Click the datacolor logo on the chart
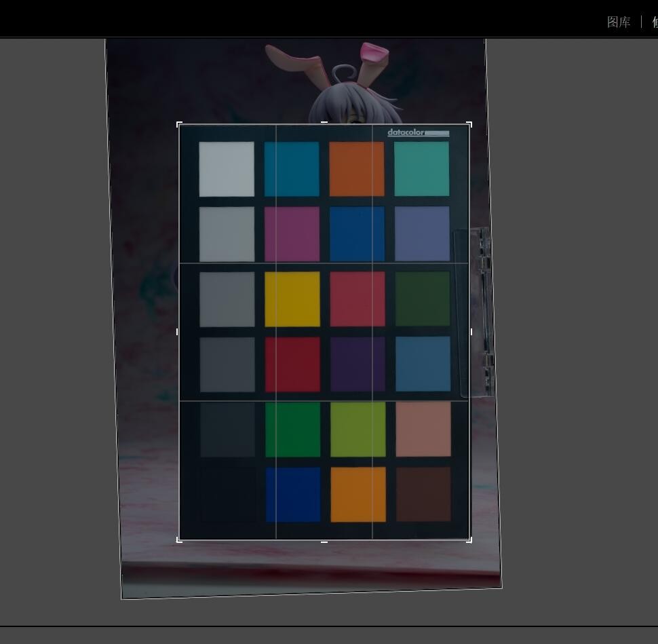The width and height of the screenshot is (658, 644). pyautogui.click(x=418, y=133)
